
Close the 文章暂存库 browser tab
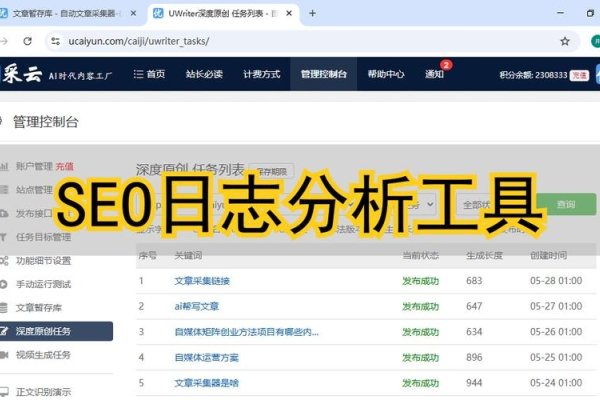pos(133,13)
